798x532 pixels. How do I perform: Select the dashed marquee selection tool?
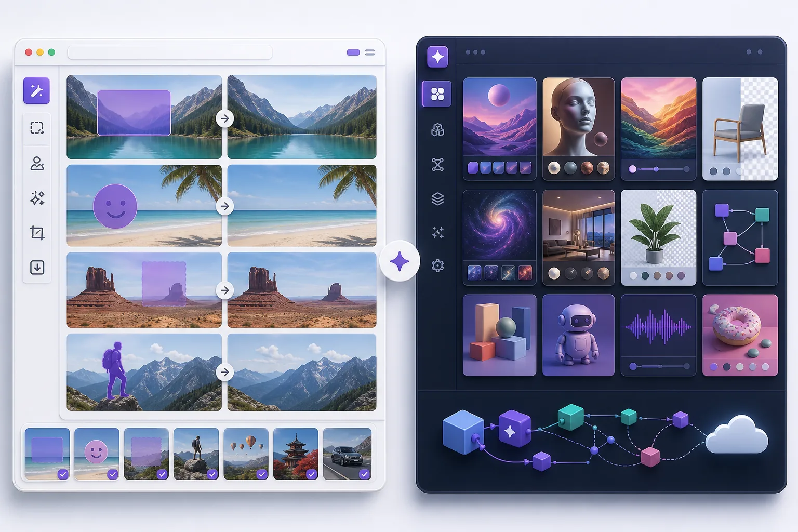(x=37, y=128)
